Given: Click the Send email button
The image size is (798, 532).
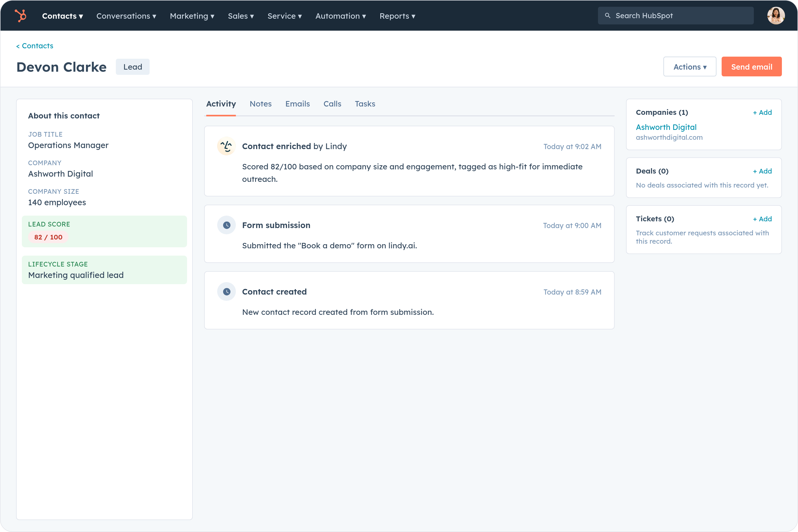Looking at the screenshot, I should (x=752, y=66).
